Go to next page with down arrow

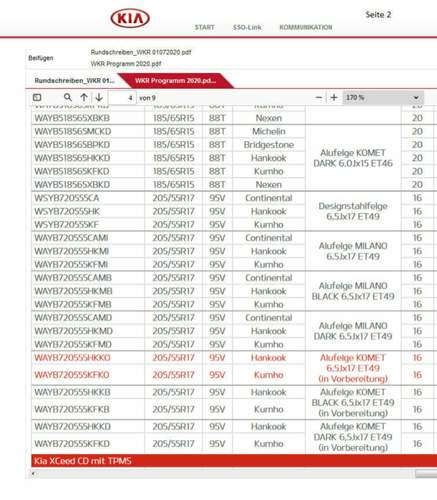point(99,97)
